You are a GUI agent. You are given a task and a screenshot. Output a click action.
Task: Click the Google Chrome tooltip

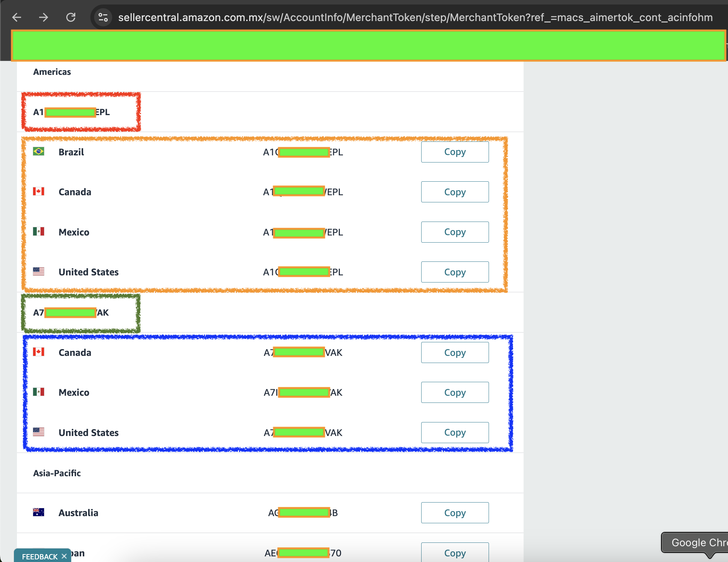[x=695, y=542]
